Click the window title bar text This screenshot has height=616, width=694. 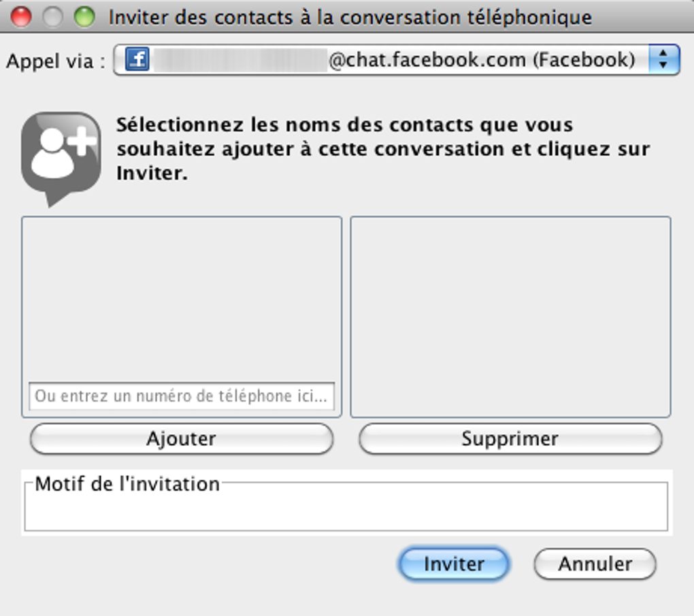350,17
